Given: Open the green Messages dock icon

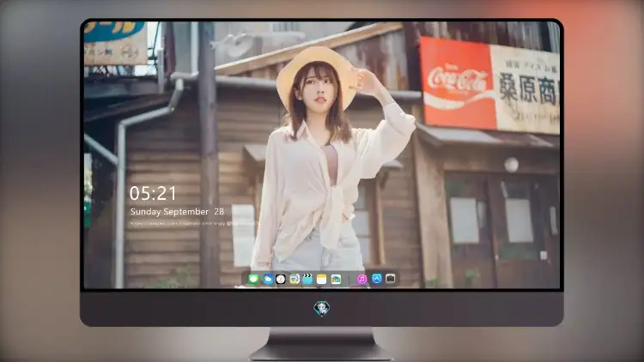Looking at the screenshot, I should click(x=253, y=279).
